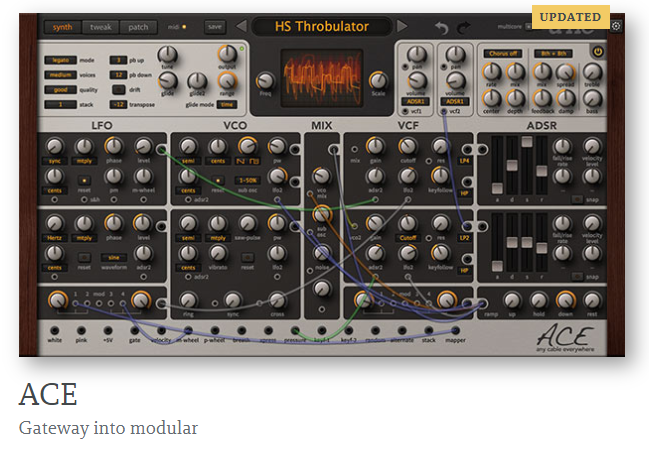Click the range knob

227,81
